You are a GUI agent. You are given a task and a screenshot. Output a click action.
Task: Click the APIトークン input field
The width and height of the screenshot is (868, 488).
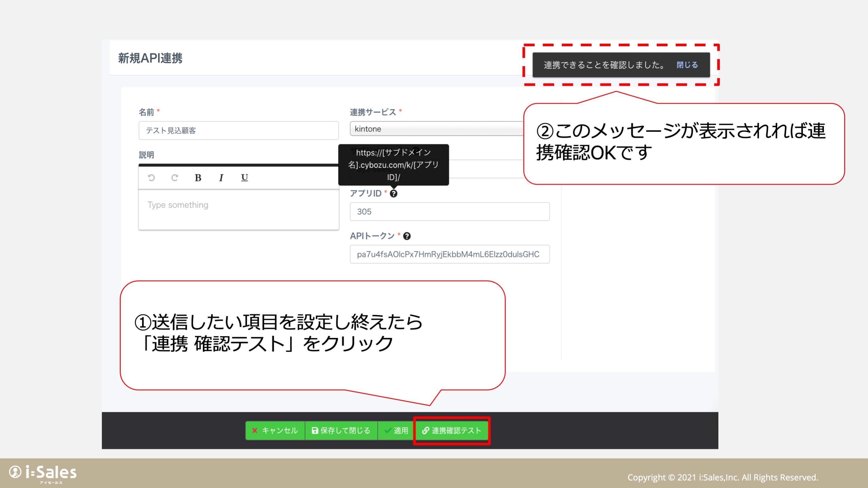tap(449, 254)
